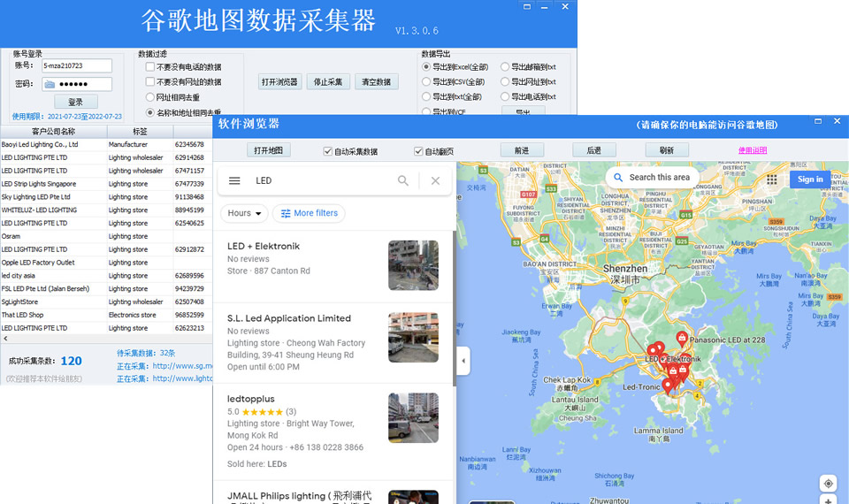Click LED Strip Lights Singapore row
The height and width of the screenshot is (504, 849).
105,184
